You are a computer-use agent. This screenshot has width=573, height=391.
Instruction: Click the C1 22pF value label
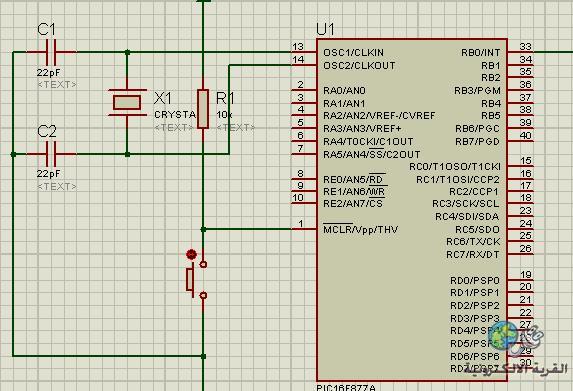pyautogui.click(x=48, y=72)
